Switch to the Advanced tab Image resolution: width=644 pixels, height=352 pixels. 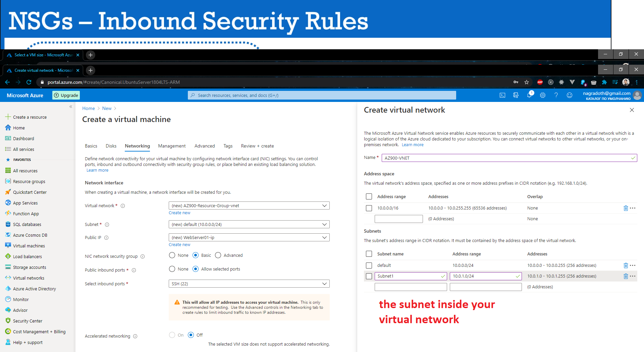click(x=205, y=146)
